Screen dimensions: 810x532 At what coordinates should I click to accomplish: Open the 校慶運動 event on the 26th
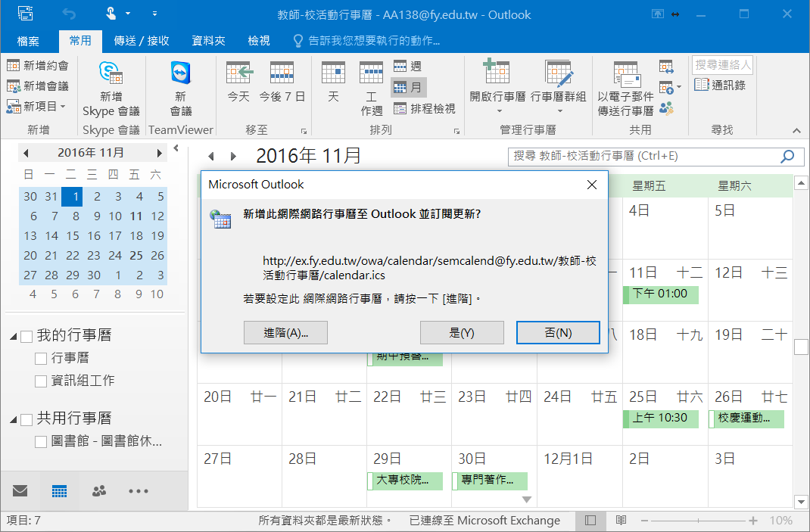coord(746,418)
